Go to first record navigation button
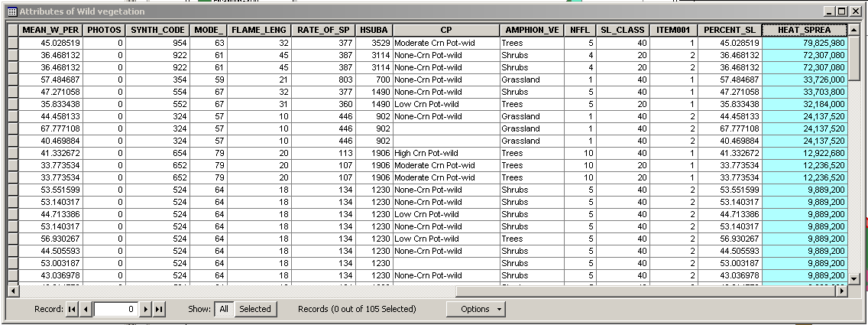This screenshot has width=868, height=325. pos(72,309)
